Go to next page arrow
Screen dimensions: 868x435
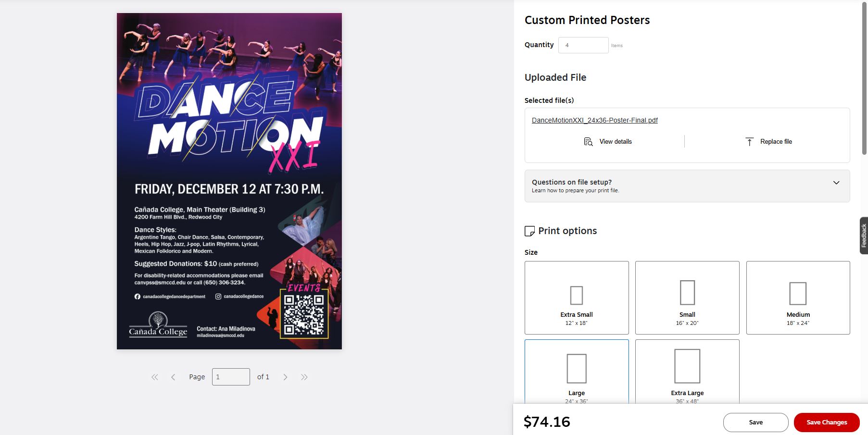tap(285, 377)
